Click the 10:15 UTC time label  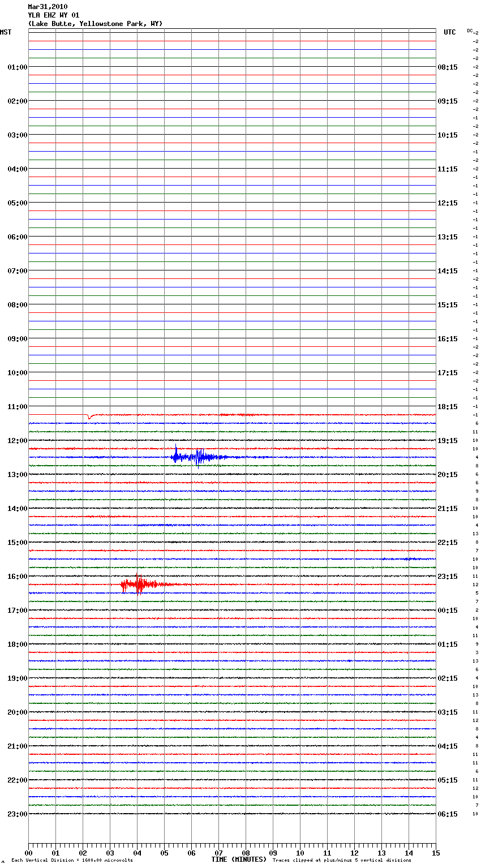click(x=448, y=135)
